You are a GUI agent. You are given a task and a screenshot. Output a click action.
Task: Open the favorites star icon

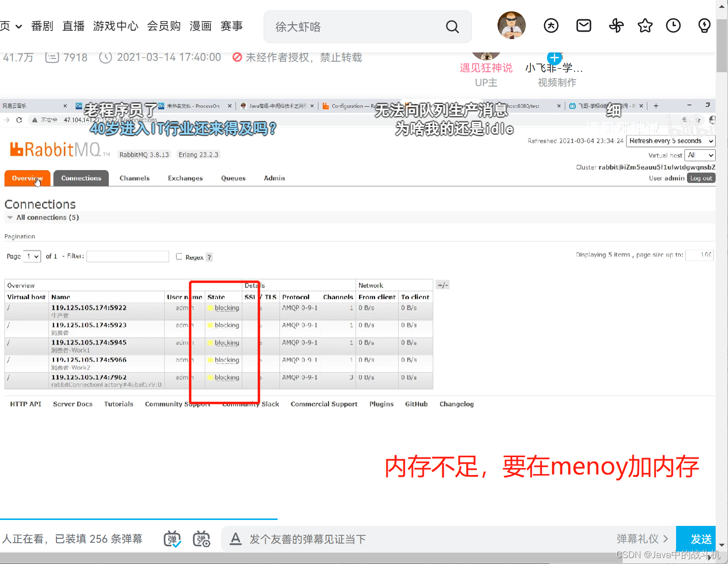[645, 26]
